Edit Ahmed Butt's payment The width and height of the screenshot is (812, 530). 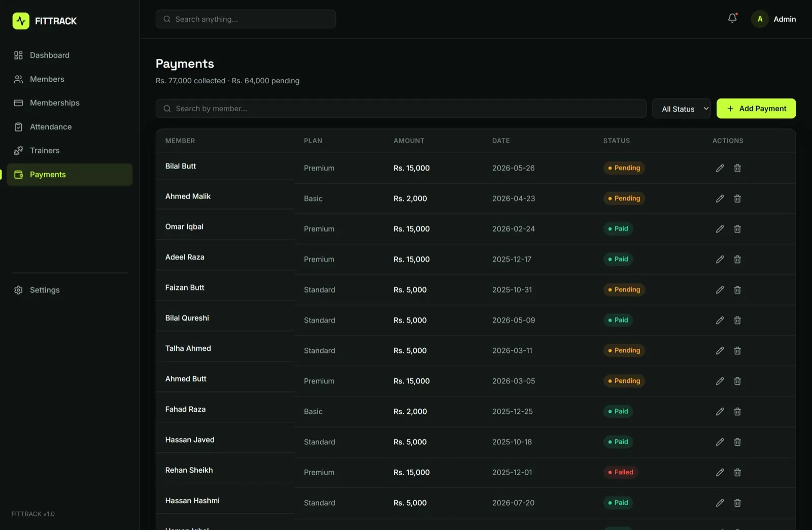pos(720,381)
